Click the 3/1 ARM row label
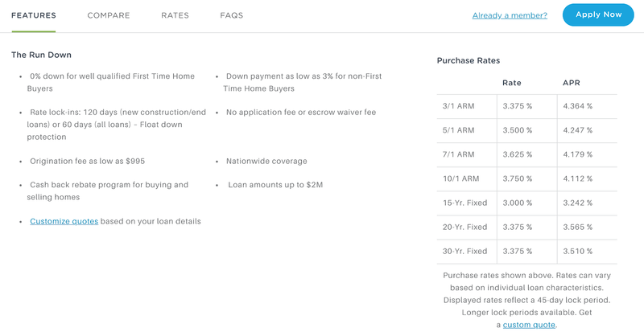Viewport: 644px width, 332px height. 458,106
